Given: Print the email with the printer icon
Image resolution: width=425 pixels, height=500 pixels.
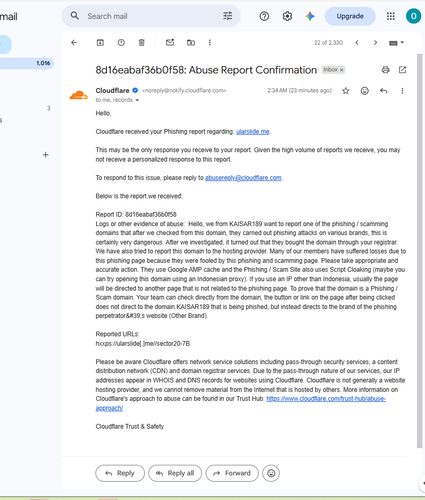Looking at the screenshot, I should point(385,70).
